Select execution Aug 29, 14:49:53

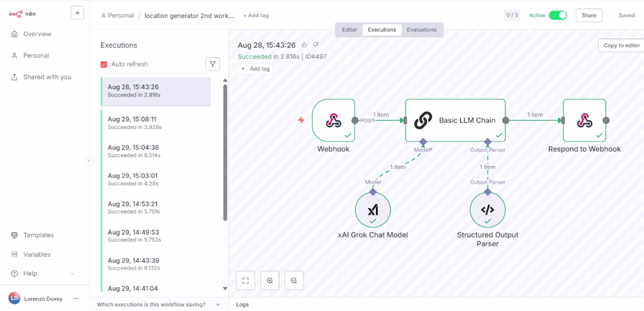tap(156, 236)
